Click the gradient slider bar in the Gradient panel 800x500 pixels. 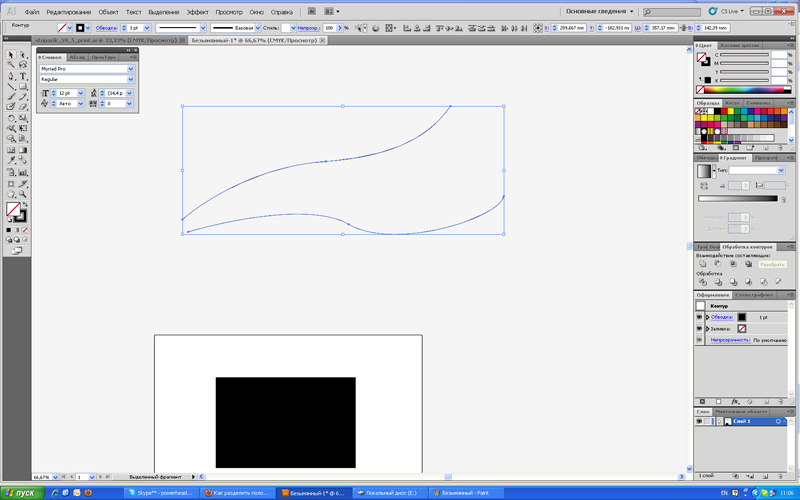[x=737, y=198]
